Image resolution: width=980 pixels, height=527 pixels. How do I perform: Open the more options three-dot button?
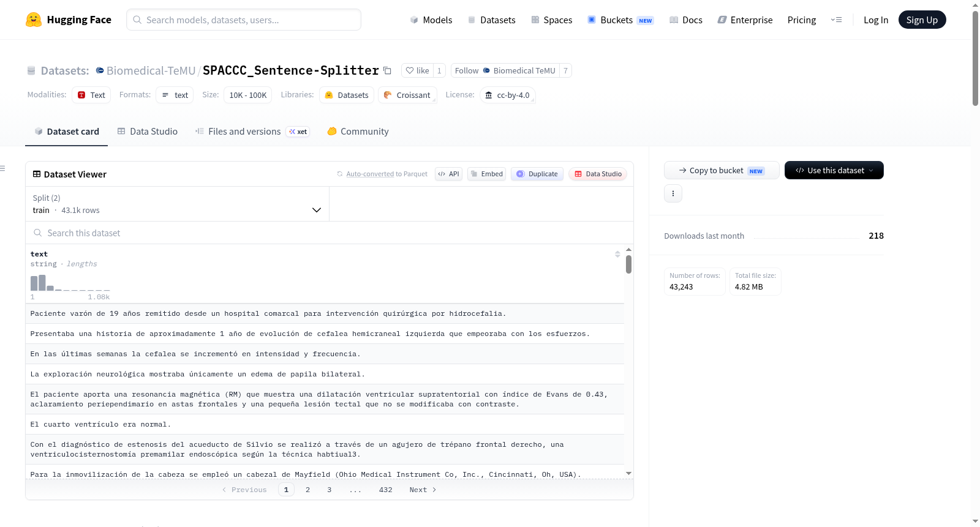point(673,193)
